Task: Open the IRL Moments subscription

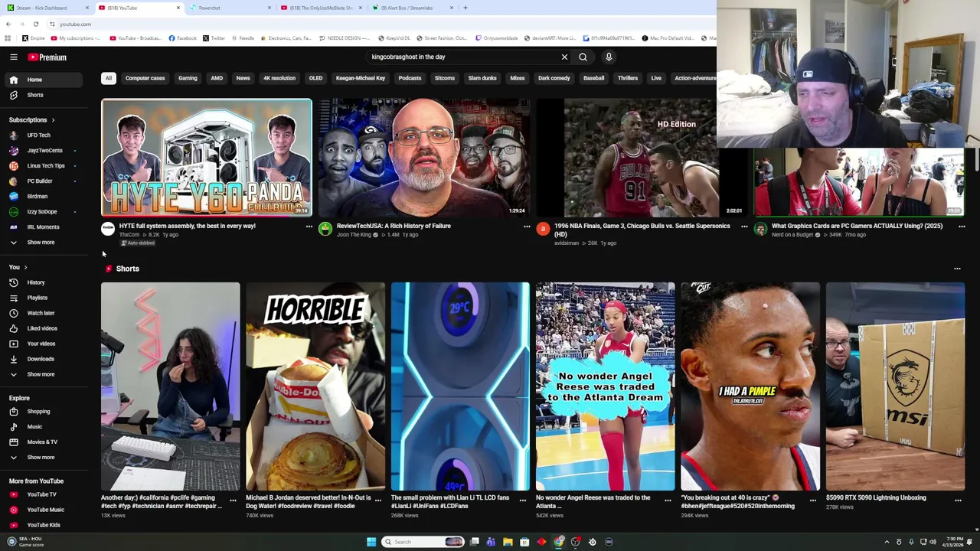Action: click(x=42, y=227)
